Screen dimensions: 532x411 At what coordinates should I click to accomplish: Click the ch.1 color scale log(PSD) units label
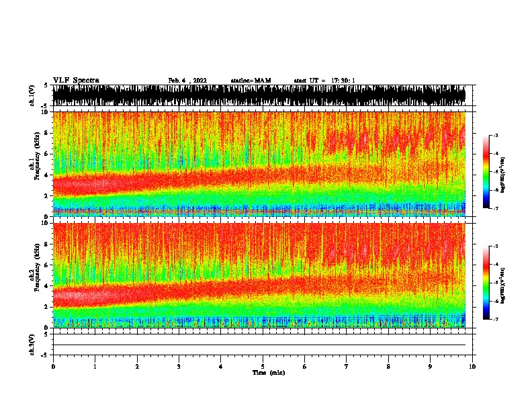tap(503, 175)
